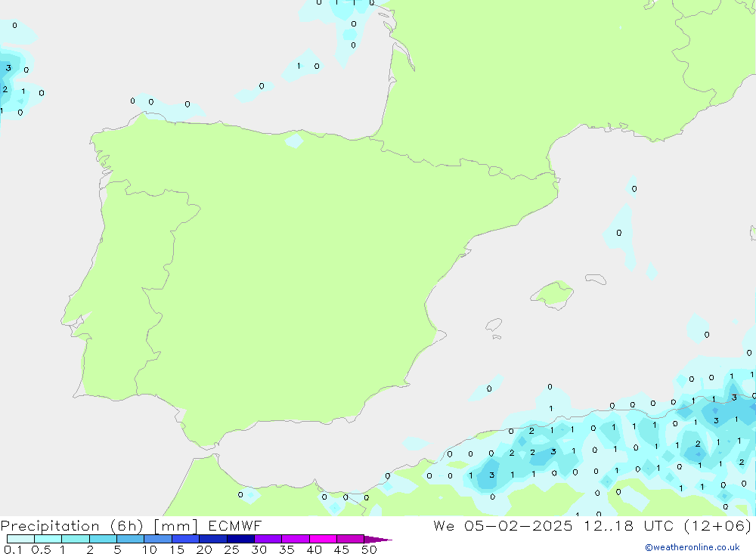Click the 'Precipitation (6h) [mm]' title text
This screenshot has height=554, width=756.
99,525
